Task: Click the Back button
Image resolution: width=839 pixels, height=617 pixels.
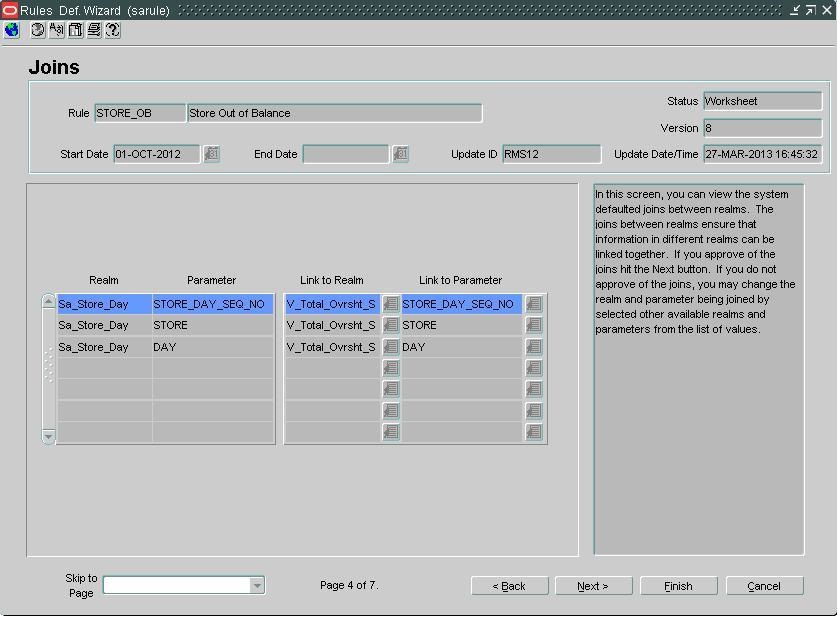Action: coord(509,586)
